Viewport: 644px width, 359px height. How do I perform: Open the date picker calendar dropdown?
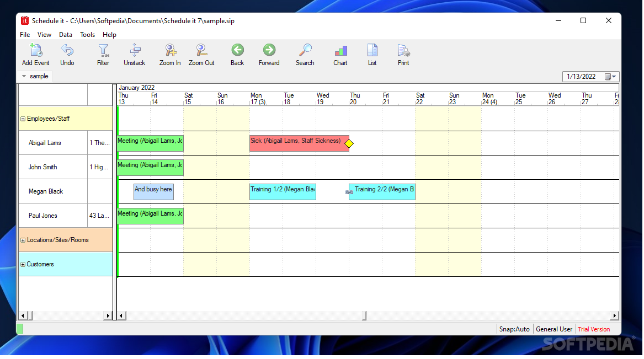(610, 77)
